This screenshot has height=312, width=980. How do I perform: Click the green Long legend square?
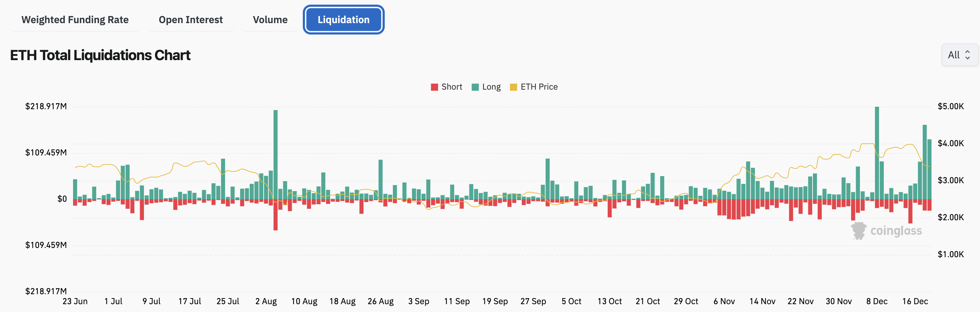[475, 87]
